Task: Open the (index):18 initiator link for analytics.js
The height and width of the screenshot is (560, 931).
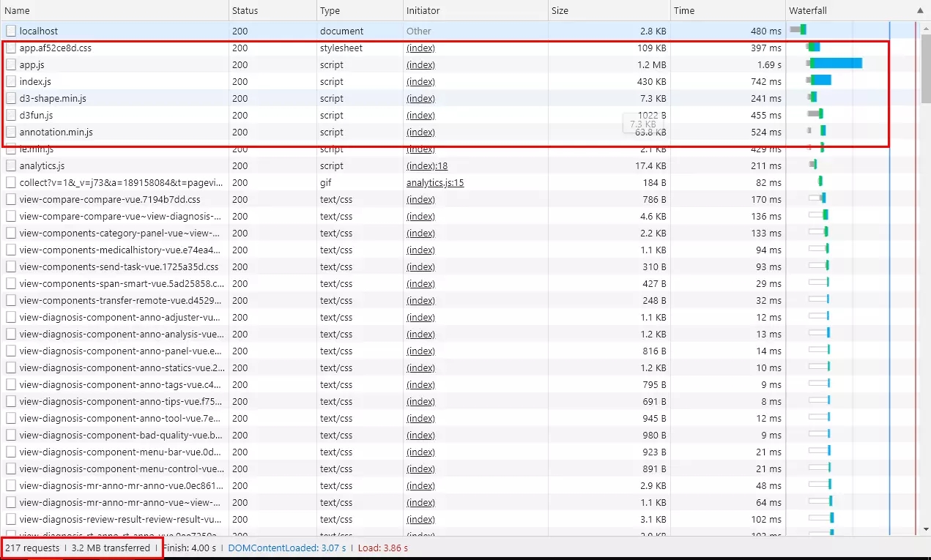Action: (x=427, y=166)
